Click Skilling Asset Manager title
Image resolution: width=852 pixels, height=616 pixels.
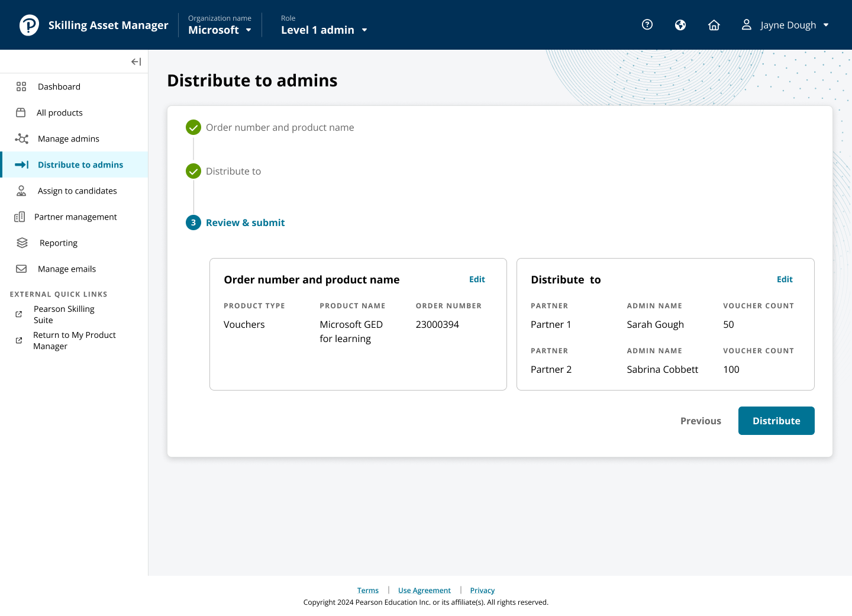point(108,25)
